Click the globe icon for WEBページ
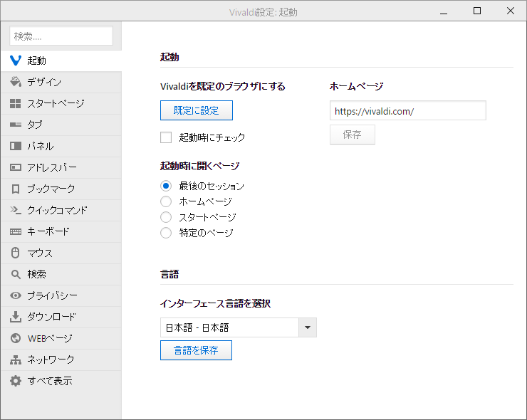 [16, 338]
